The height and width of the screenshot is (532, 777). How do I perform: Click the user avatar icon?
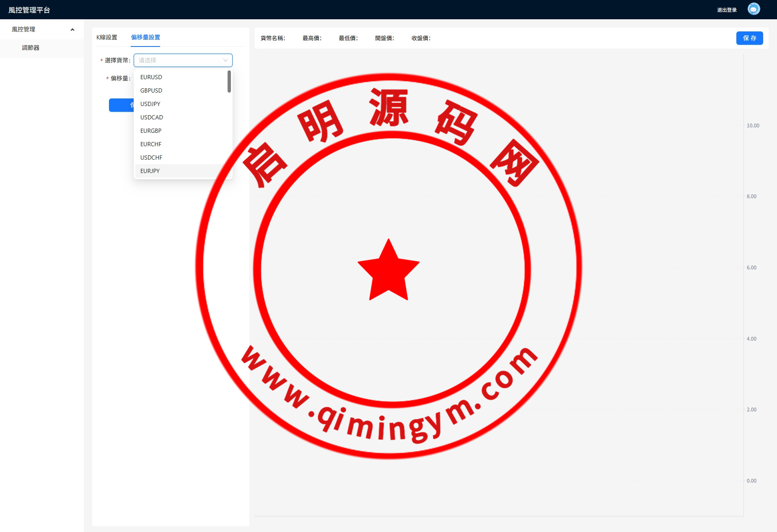(754, 9)
